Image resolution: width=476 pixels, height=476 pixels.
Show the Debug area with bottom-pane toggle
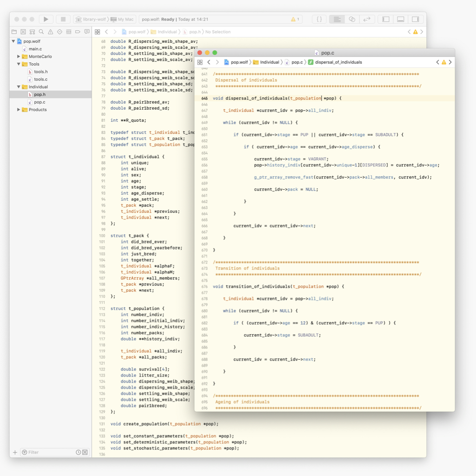400,19
